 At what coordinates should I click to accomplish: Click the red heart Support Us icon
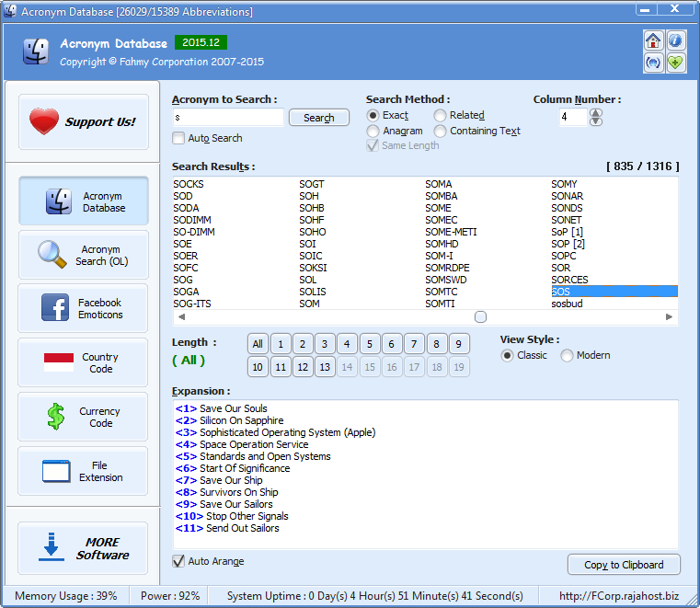[x=44, y=121]
